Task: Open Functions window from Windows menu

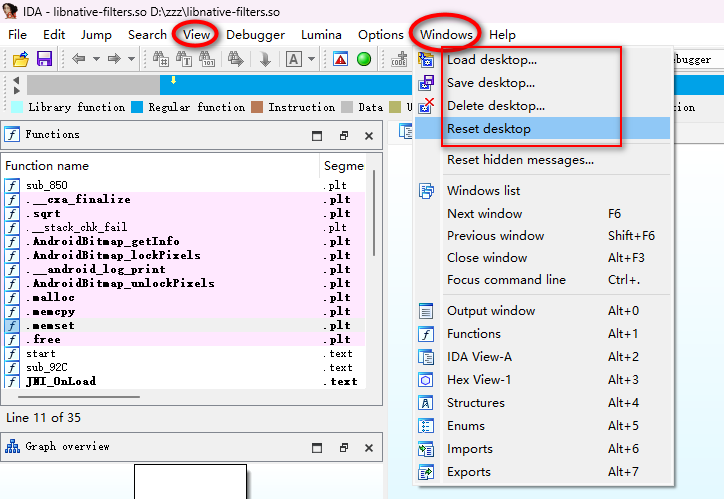Action: (542, 334)
